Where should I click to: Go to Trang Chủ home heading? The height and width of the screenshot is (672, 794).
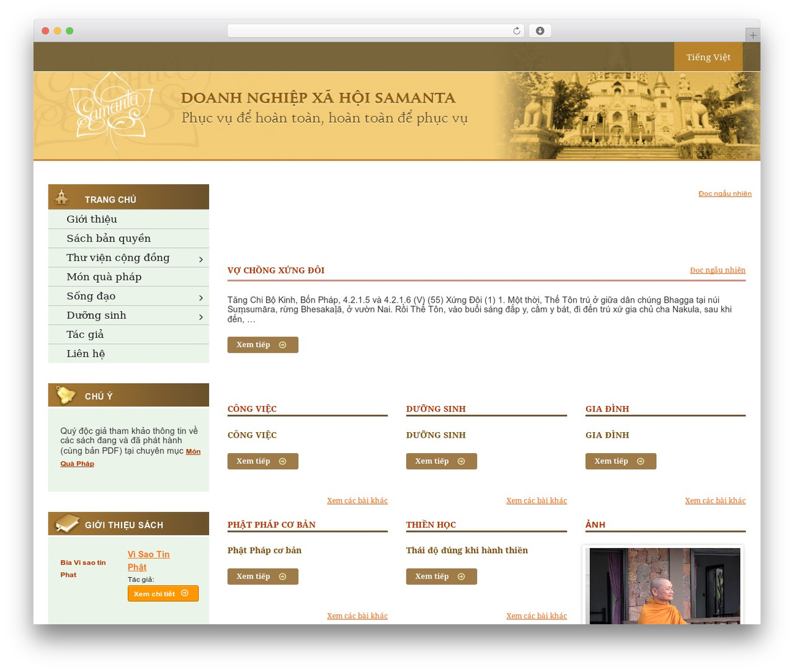[x=110, y=200]
